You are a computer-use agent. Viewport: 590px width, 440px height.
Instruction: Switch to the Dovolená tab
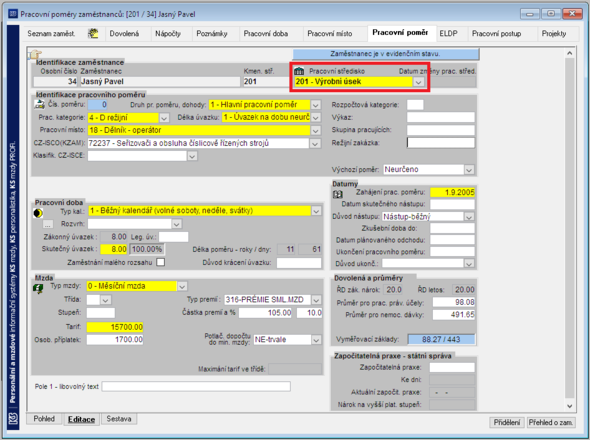[x=124, y=33]
